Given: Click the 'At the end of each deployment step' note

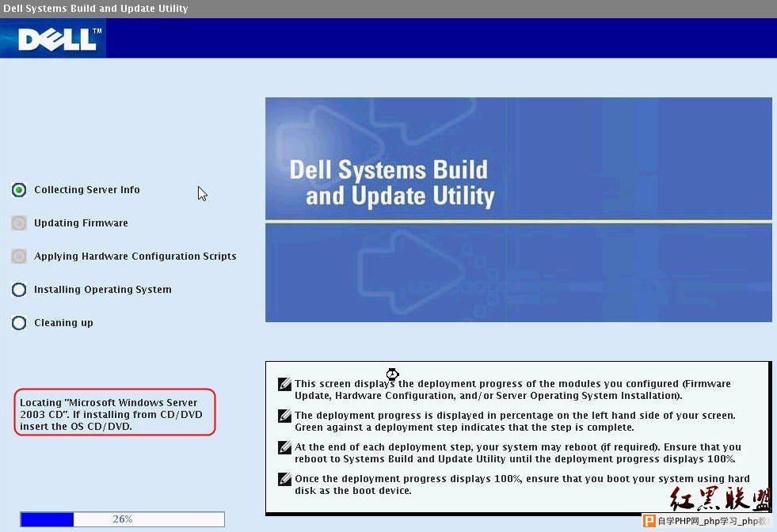Looking at the screenshot, I should point(518,453).
